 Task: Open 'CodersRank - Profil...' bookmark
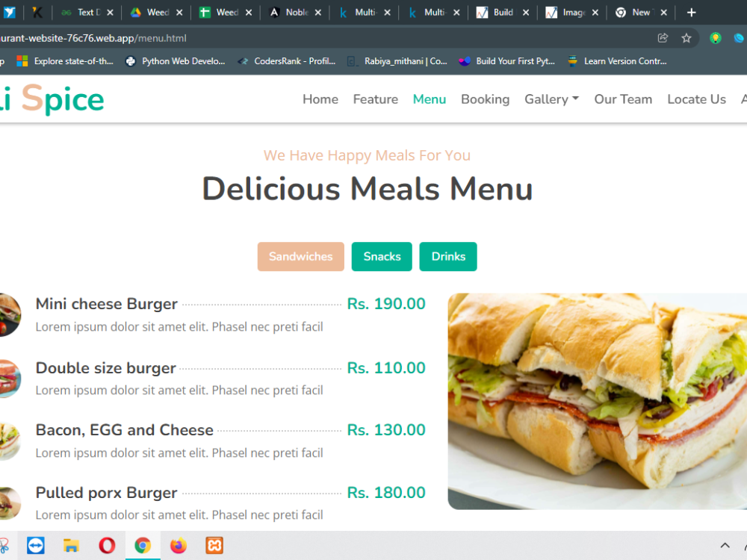[288, 61]
